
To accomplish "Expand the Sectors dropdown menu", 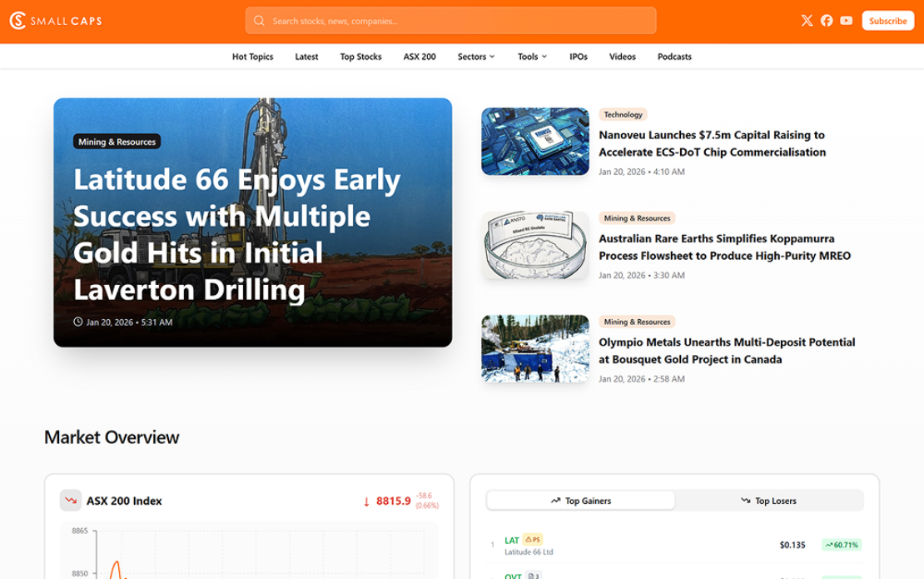I will click(476, 57).
